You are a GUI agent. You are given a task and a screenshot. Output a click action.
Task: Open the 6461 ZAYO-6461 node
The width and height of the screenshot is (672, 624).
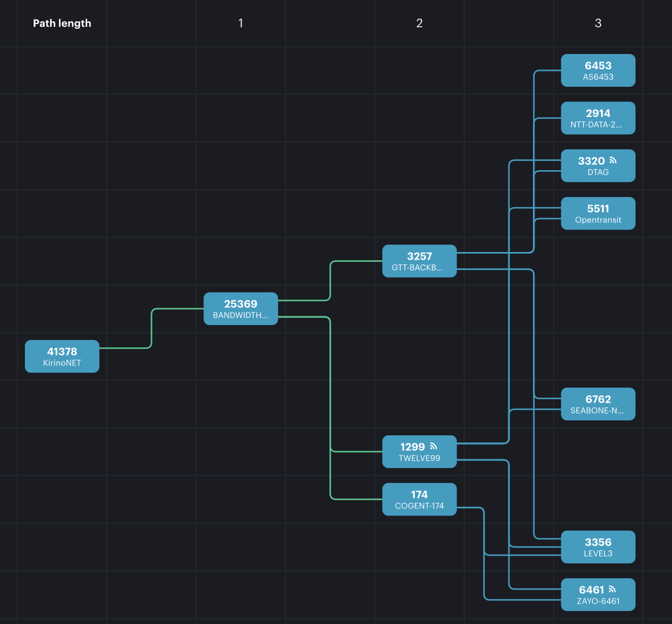(x=598, y=595)
